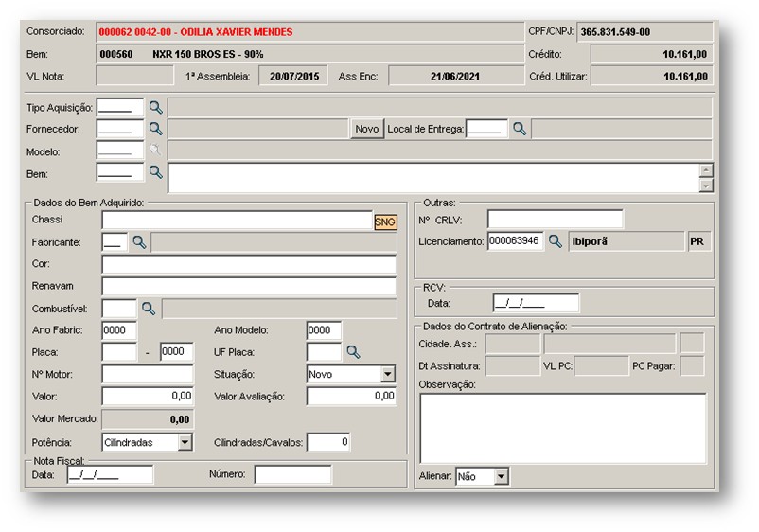Click the disabled Modelo search magnifier
The image size is (759, 532).
[155, 151]
